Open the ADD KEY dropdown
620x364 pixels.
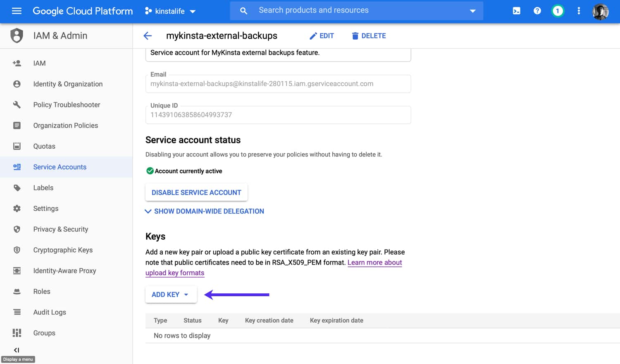click(171, 294)
